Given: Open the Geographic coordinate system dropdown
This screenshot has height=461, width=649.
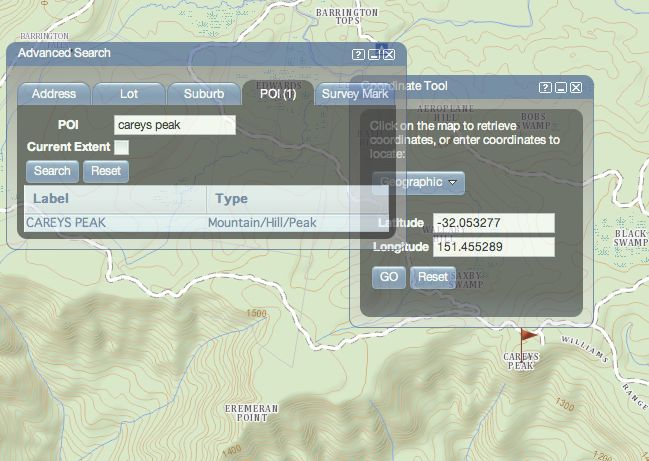Looking at the screenshot, I should point(418,182).
